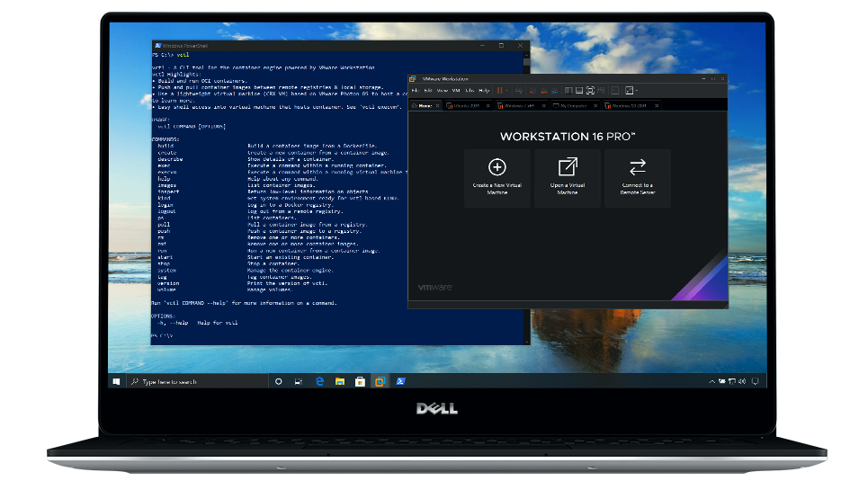Click the Connect to a Remote Server tile

(x=637, y=178)
